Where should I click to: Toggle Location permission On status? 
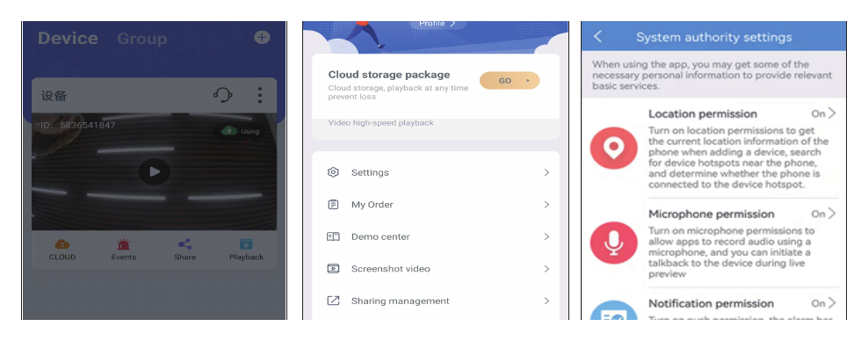pos(824,113)
